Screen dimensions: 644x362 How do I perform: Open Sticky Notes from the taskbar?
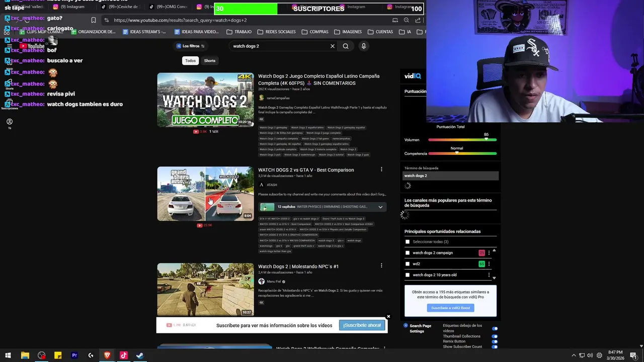58,355
